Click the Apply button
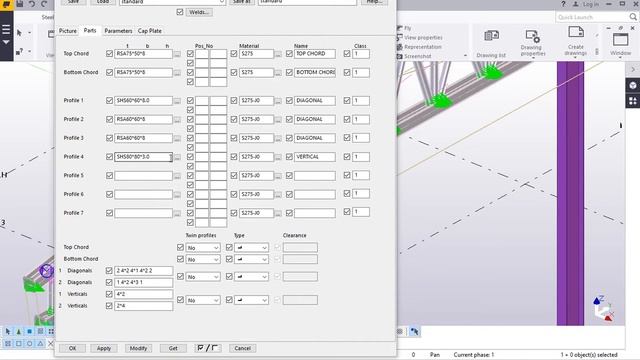Screen dimensions: 640x360 104,348
